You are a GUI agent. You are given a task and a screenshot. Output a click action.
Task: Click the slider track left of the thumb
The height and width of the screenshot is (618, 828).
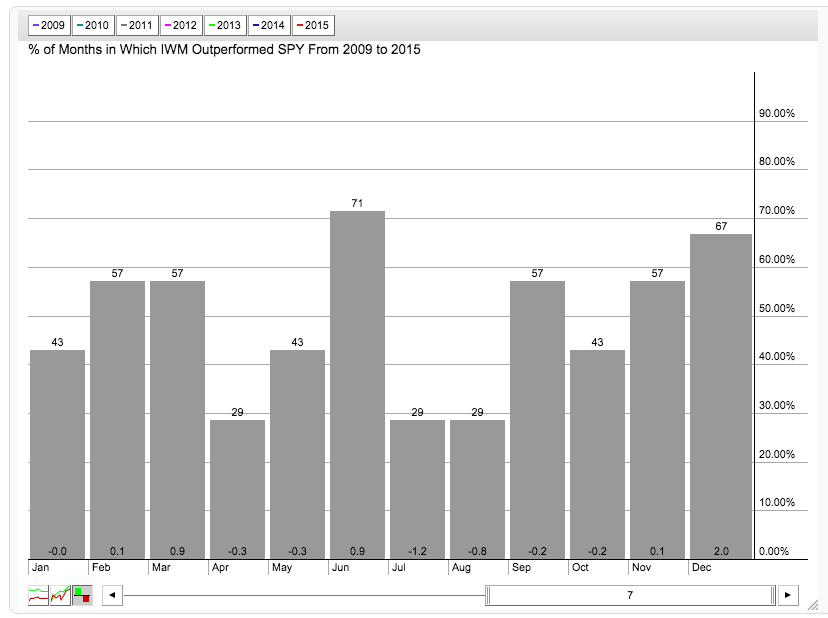point(304,595)
